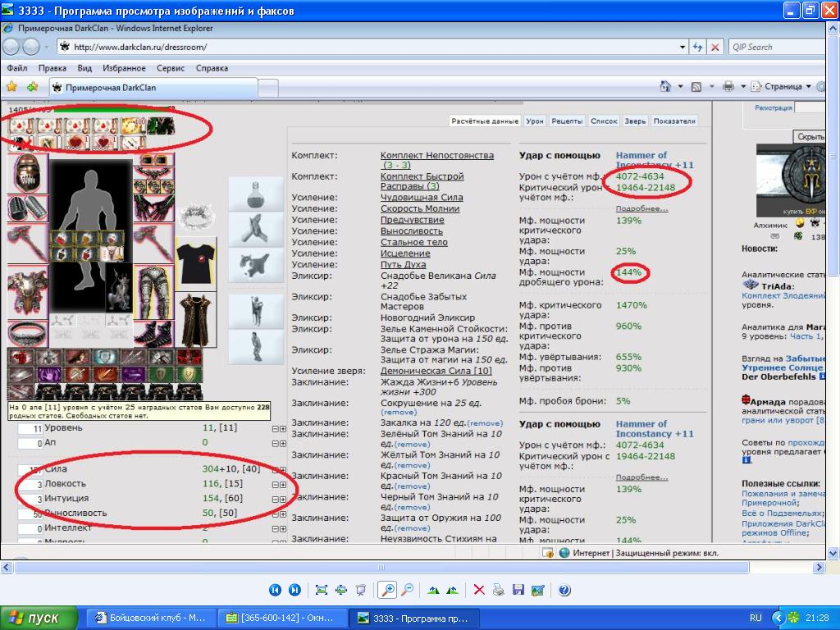Switch to the Урон tab

[535, 121]
